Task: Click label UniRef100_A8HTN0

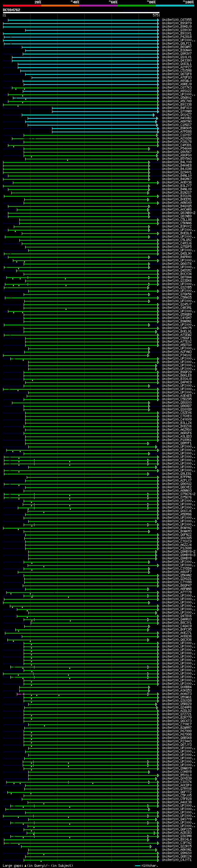Action: pos(176,121)
